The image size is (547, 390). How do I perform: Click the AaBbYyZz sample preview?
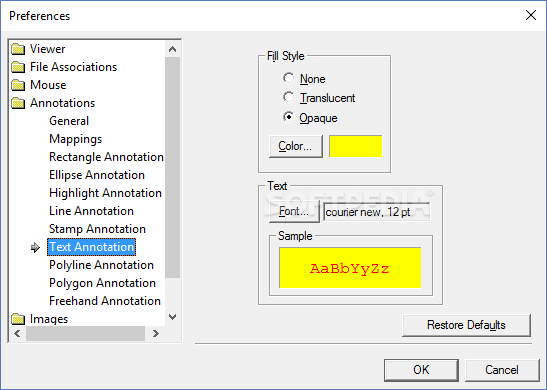click(x=350, y=268)
